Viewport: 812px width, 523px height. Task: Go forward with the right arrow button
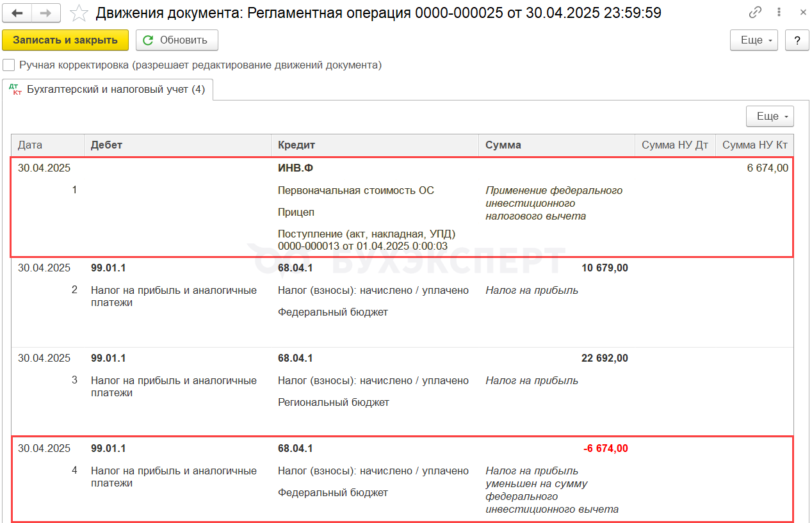point(46,13)
